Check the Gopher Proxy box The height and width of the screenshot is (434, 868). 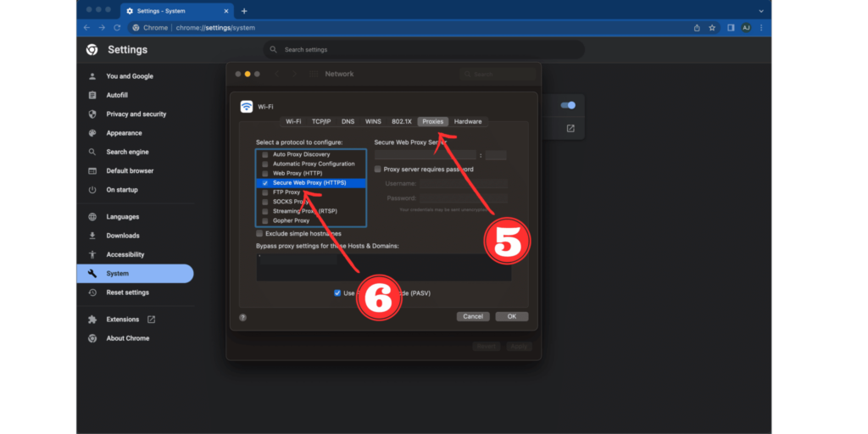(265, 220)
